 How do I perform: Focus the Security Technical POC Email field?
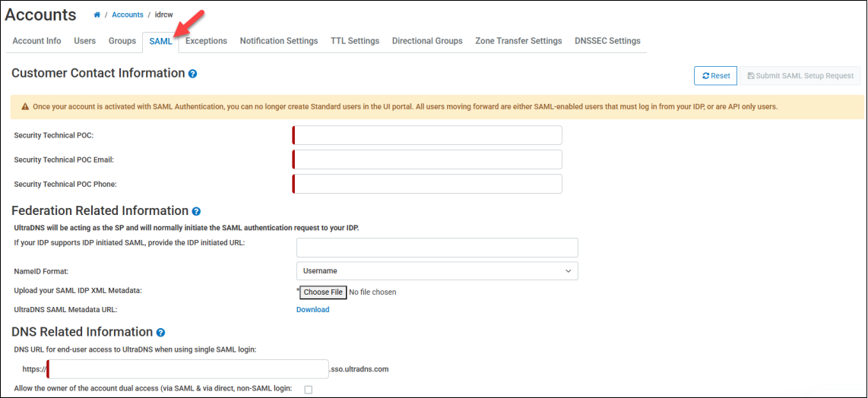(x=428, y=160)
